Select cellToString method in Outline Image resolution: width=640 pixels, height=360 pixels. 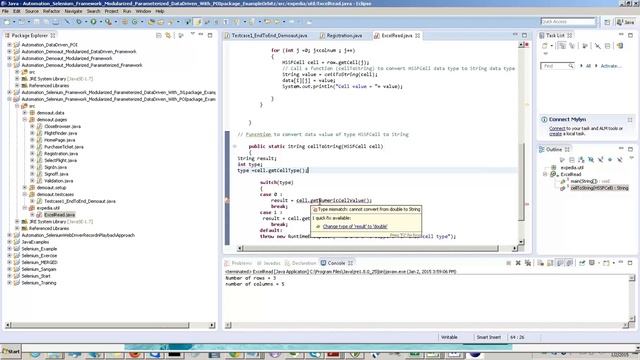[599, 188]
